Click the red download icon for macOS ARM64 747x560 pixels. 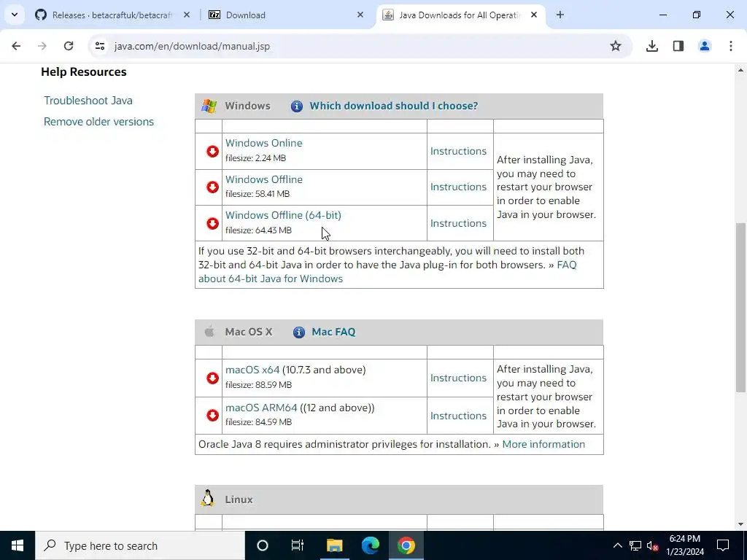point(212,416)
